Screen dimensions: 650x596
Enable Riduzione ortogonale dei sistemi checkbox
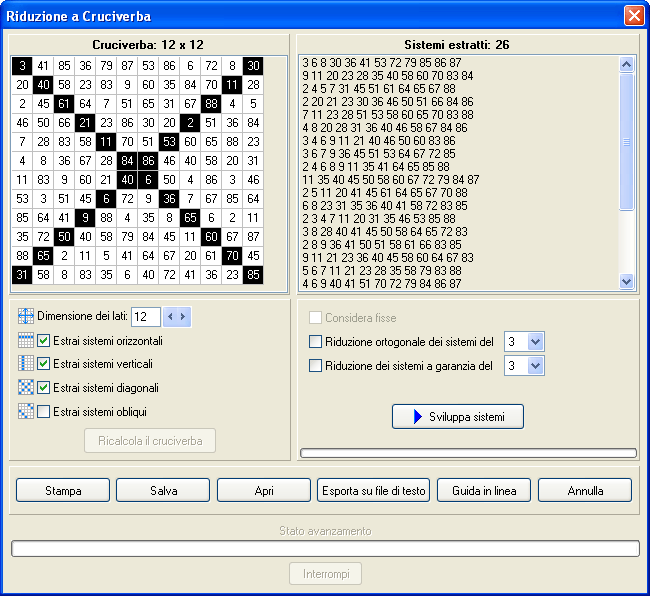315,342
